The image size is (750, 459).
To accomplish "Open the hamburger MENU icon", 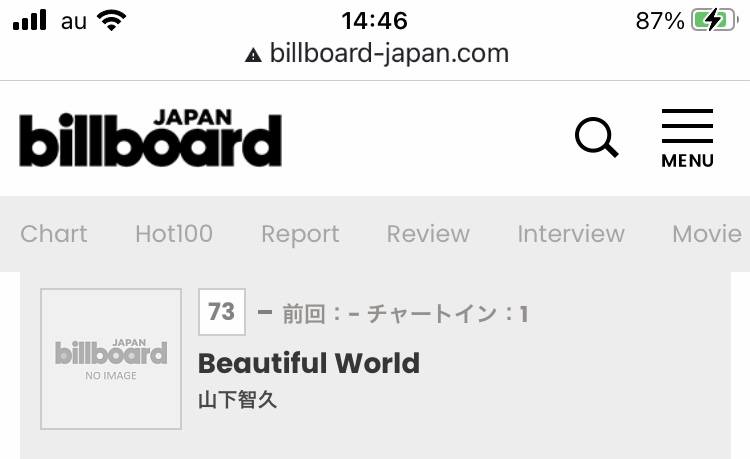I will point(687,138).
